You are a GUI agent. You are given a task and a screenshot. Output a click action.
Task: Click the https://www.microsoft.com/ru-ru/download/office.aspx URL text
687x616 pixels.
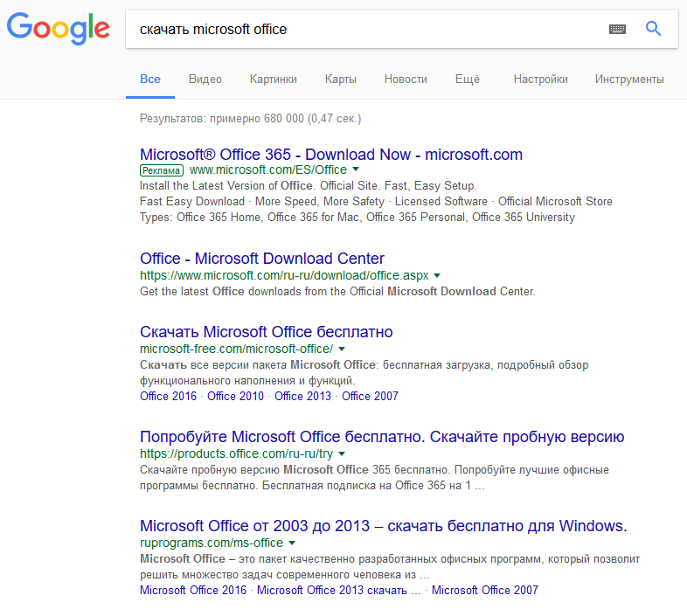[x=284, y=275]
